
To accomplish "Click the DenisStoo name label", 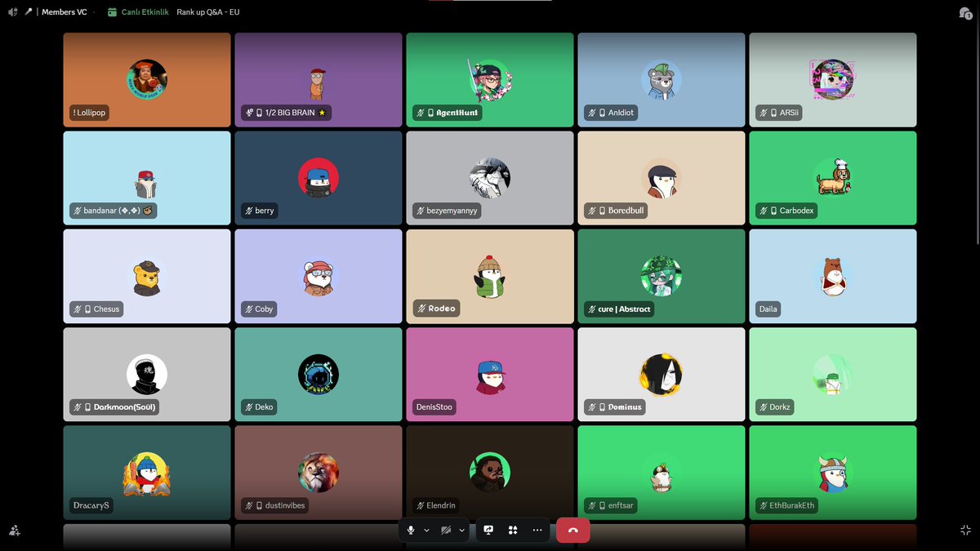I will pyautogui.click(x=434, y=407).
